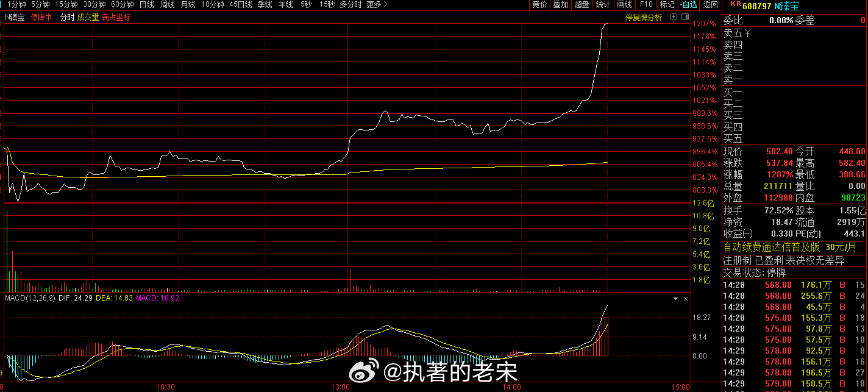Click the 外盘 112988 value

pyautogui.click(x=778, y=198)
